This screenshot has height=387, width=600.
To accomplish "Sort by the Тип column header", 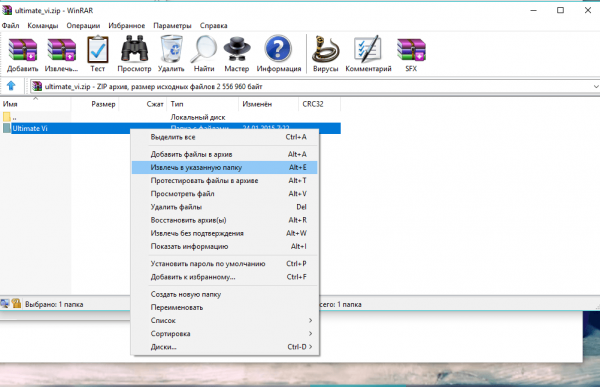I will click(x=202, y=104).
